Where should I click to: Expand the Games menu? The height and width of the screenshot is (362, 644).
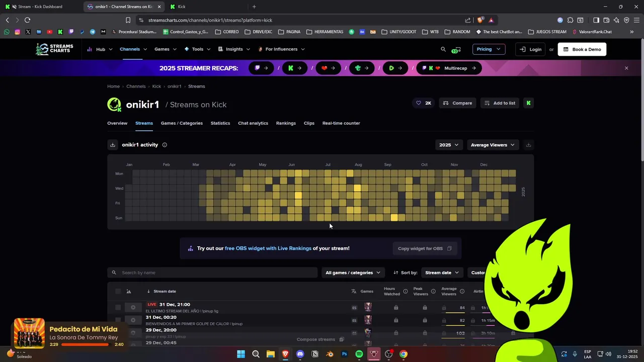coord(166,49)
